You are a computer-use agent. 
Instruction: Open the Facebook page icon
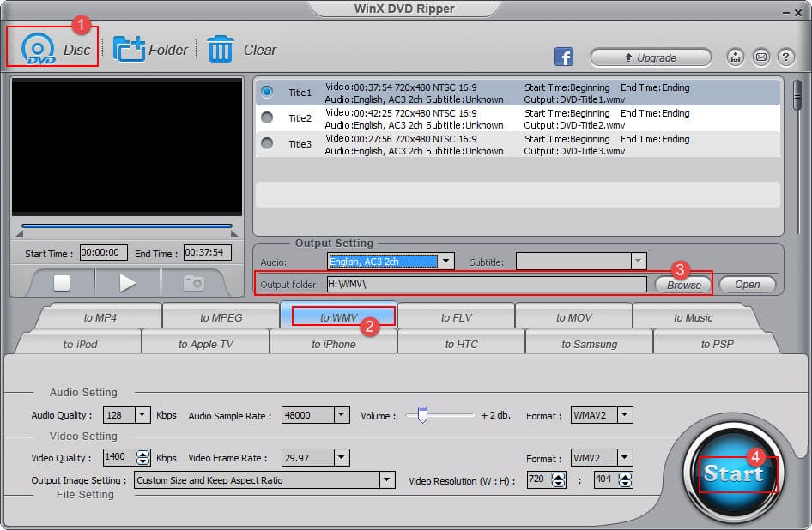click(564, 57)
